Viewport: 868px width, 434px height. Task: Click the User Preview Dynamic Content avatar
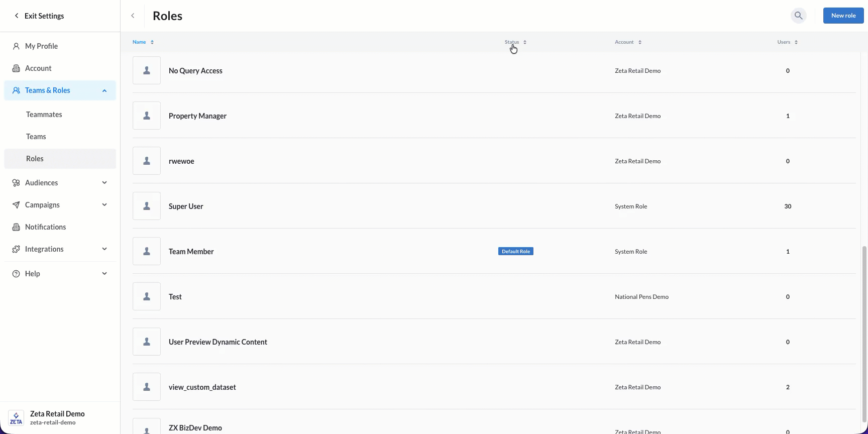tap(147, 342)
